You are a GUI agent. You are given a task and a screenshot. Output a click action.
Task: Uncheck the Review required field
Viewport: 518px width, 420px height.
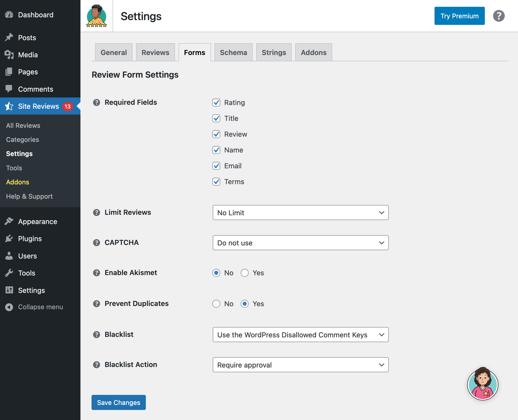pos(216,134)
